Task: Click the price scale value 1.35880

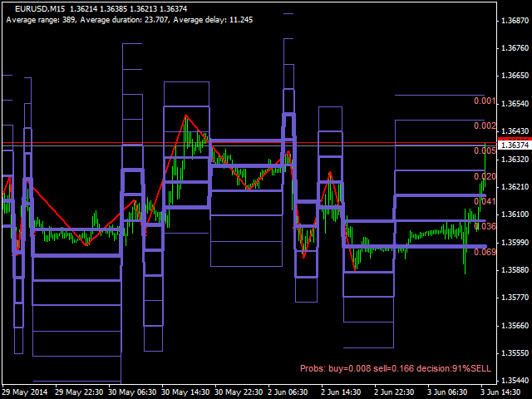Action: [x=515, y=270]
